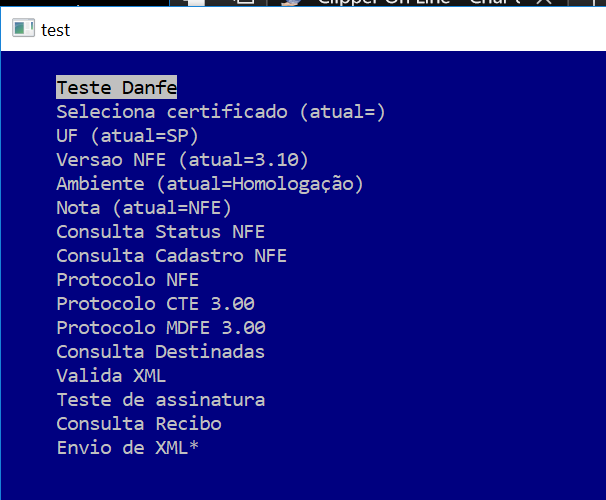Run Consulta Status NFE
606x500 pixels.
click(x=160, y=232)
